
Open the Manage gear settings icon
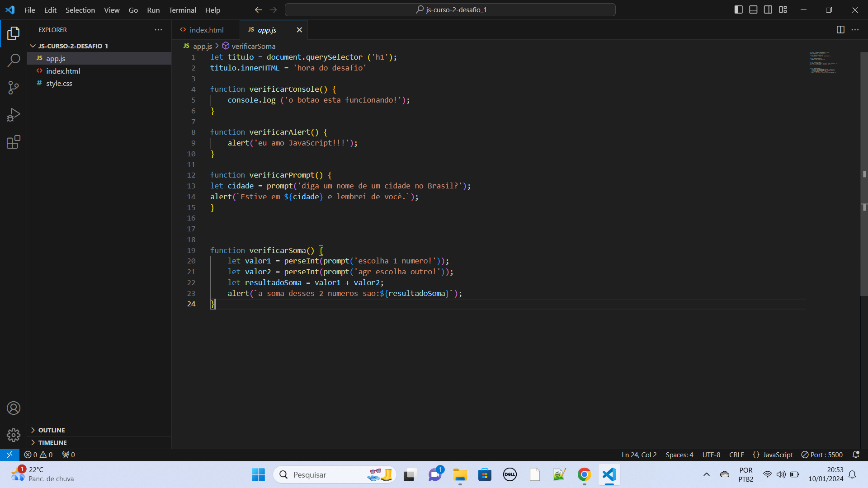pyautogui.click(x=14, y=435)
